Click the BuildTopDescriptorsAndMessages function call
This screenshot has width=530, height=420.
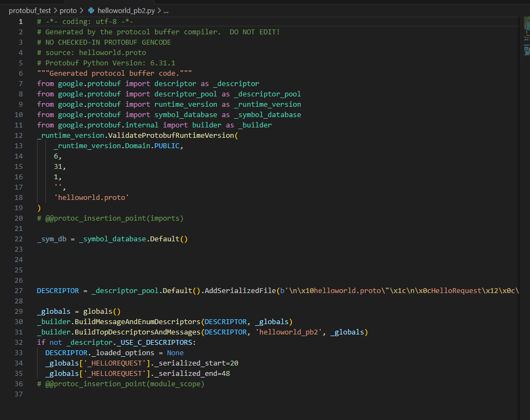[x=138, y=332]
